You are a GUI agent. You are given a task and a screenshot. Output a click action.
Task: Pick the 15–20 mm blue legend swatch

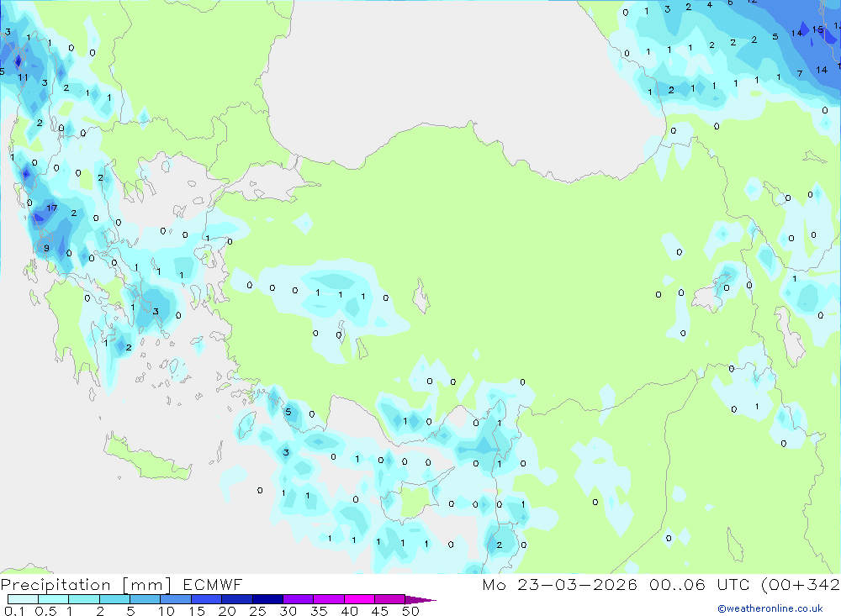pos(206,599)
